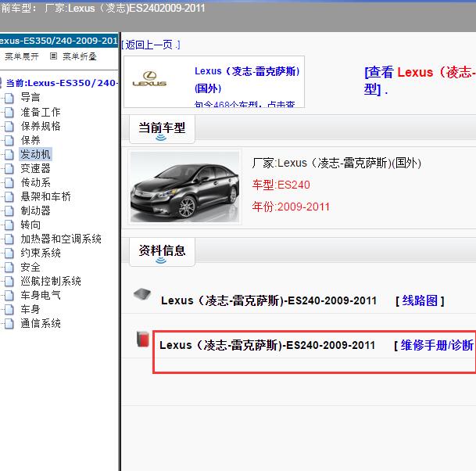Click the page icon beside 巡航控制系统
Image resolution: width=476 pixels, height=471 pixels.
9,282
